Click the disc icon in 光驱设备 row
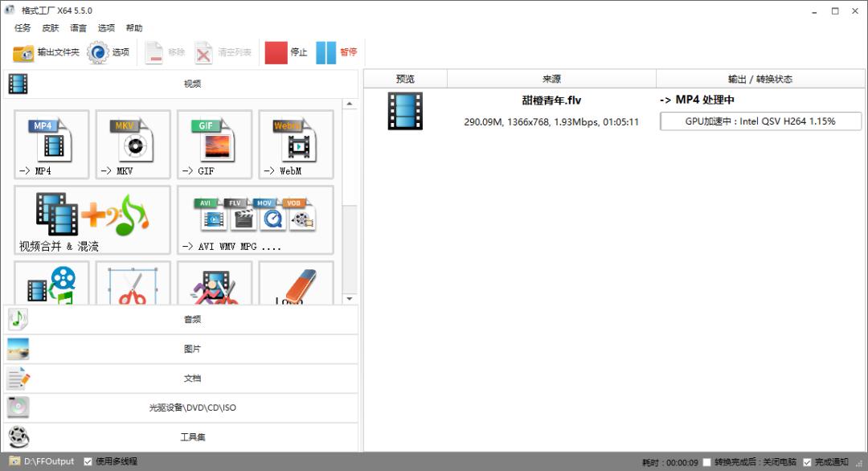Viewport: 868px width, 471px height. pos(18,408)
